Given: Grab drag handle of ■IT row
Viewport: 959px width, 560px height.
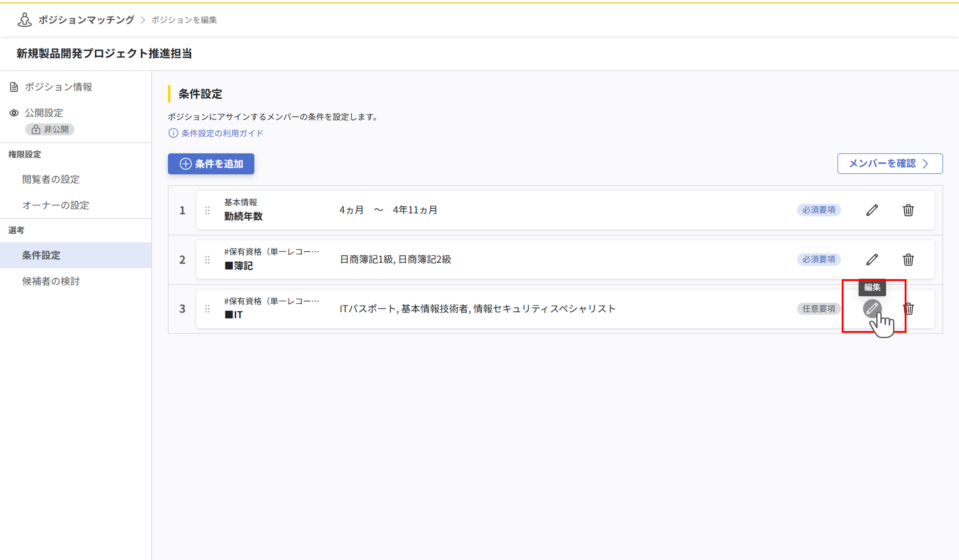Looking at the screenshot, I should coord(207,309).
